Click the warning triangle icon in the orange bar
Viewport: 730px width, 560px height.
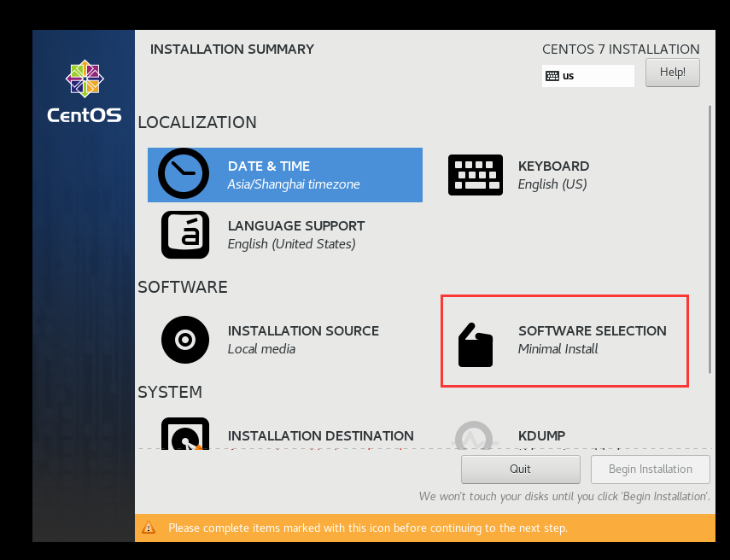click(x=149, y=528)
